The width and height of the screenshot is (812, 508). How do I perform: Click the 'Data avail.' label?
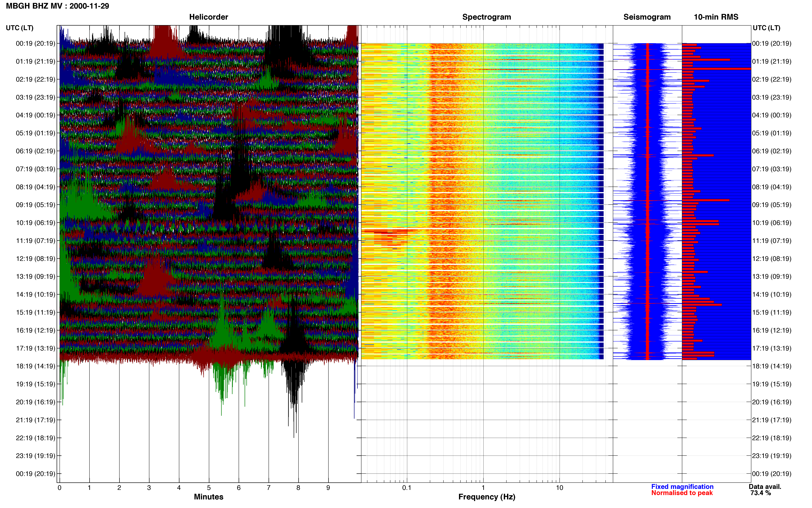tap(765, 486)
